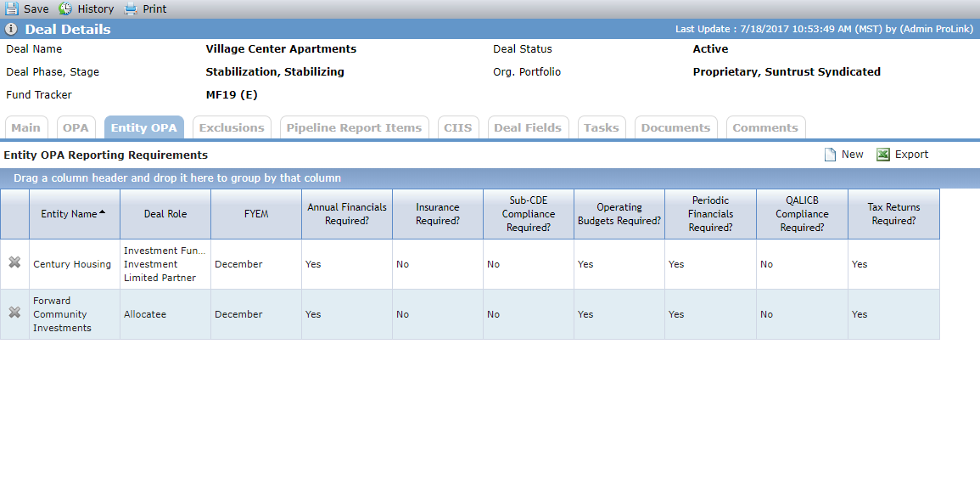Sort by QALICB Compliance Required column

802,214
